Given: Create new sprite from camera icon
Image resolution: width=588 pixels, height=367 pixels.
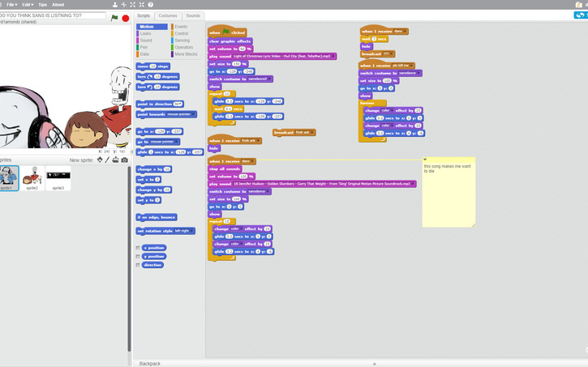Looking at the screenshot, I should [125, 160].
